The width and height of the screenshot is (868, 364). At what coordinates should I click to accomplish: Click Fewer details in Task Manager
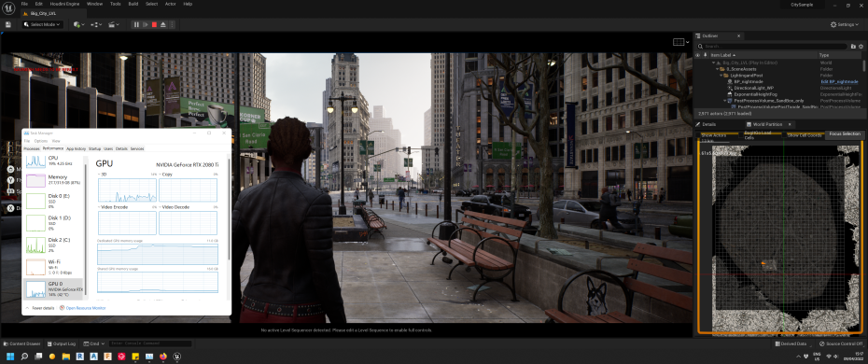pos(40,308)
